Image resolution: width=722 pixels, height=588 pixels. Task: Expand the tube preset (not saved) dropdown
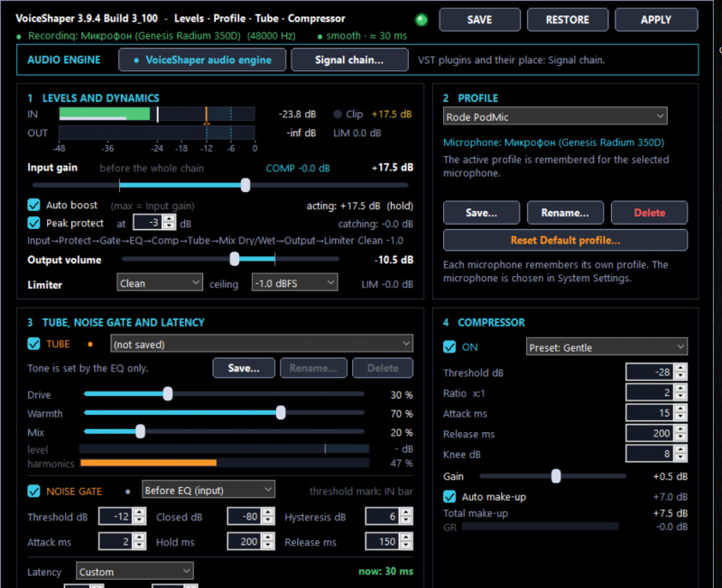[262, 345]
